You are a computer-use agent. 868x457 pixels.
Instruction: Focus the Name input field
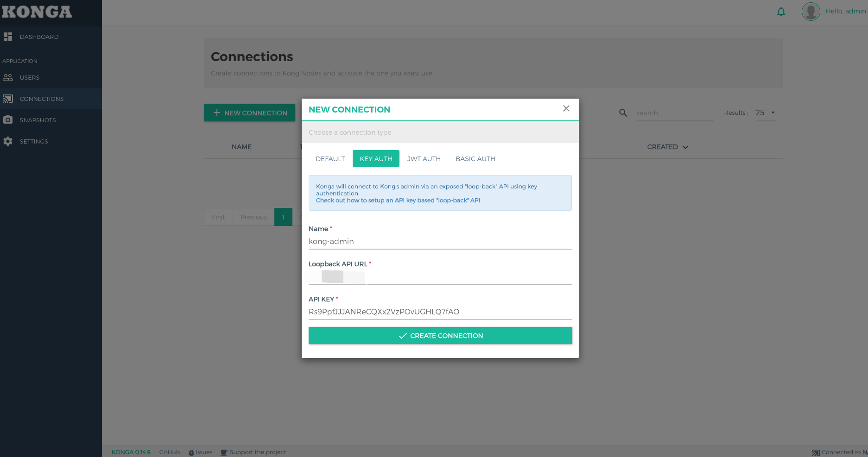(440, 242)
